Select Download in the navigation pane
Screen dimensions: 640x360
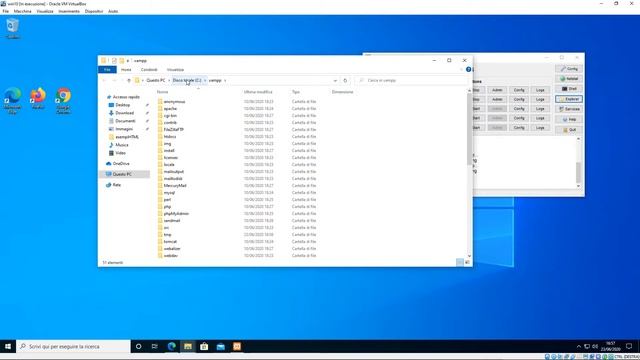pos(124,113)
